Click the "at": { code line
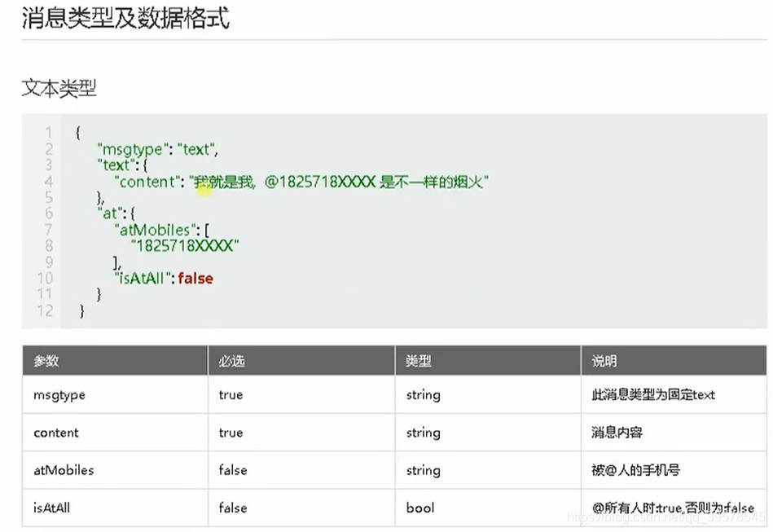The width and height of the screenshot is (773, 532). (x=116, y=213)
